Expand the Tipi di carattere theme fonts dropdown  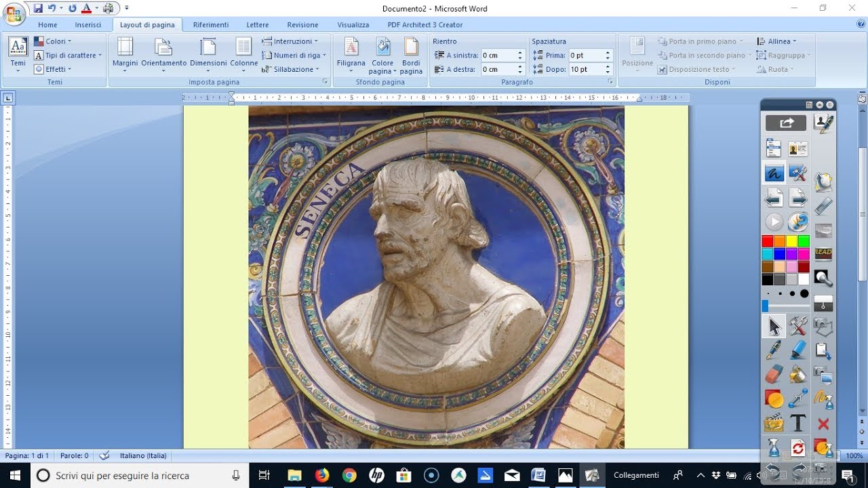[68, 56]
